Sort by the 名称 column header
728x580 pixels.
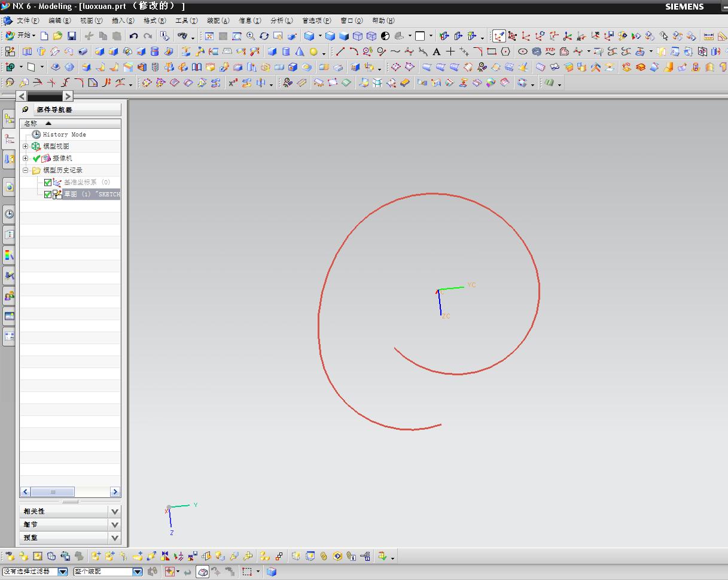(x=71, y=123)
